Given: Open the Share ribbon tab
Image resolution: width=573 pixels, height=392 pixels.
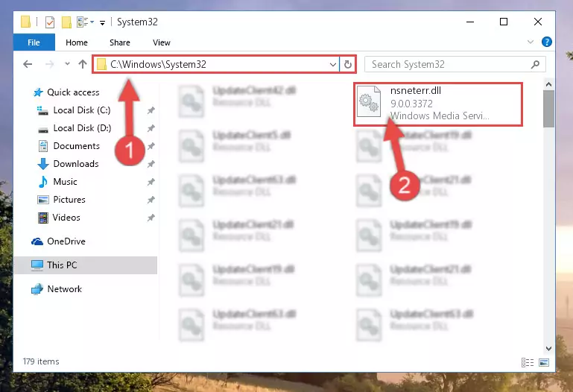Looking at the screenshot, I should coord(119,42).
